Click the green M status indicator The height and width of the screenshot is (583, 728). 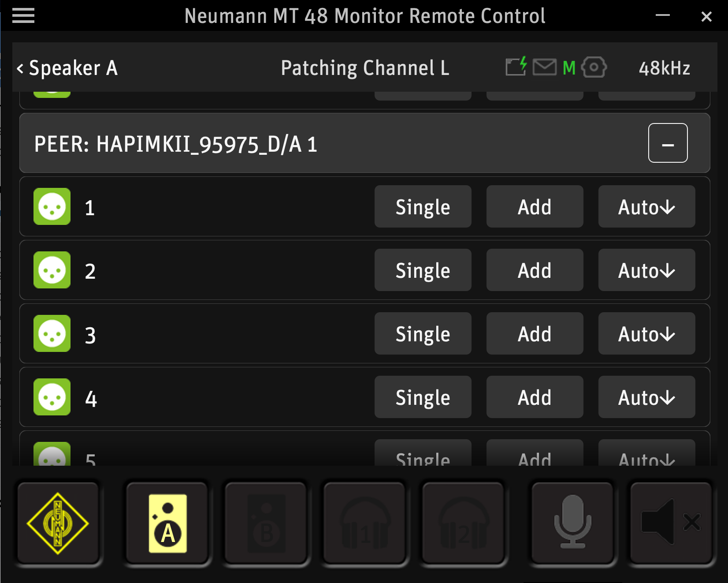pyautogui.click(x=569, y=68)
